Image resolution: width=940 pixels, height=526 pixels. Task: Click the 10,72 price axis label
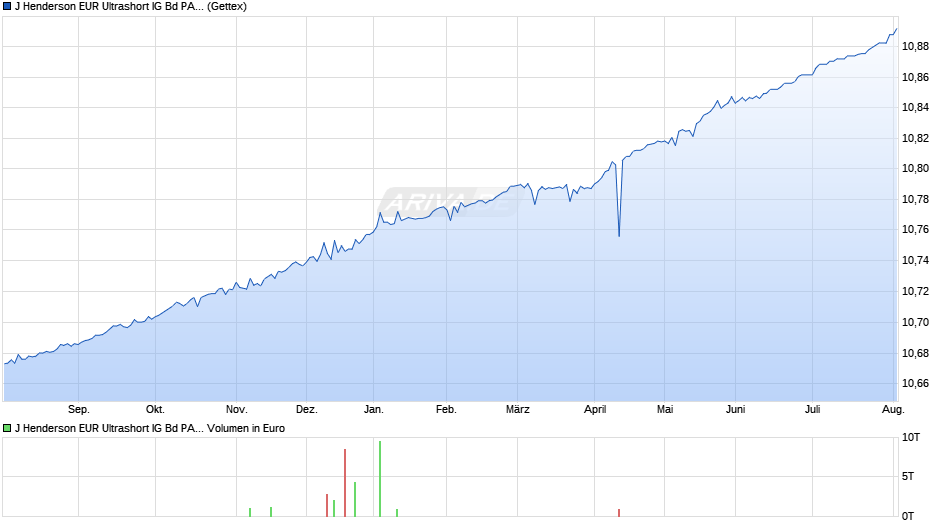click(915, 291)
